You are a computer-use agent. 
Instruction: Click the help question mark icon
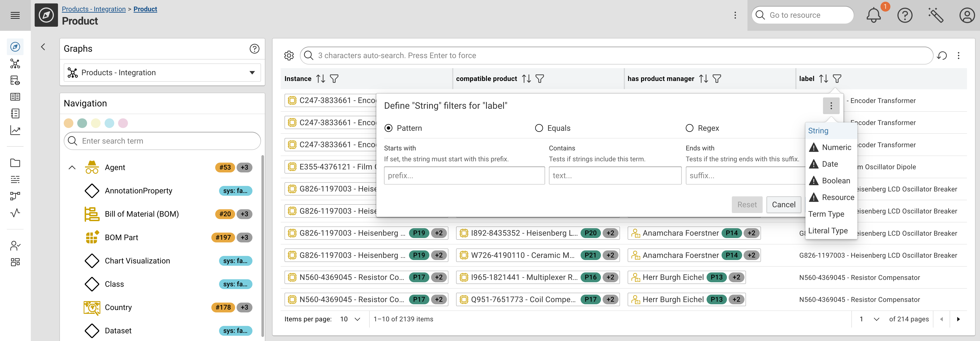905,15
